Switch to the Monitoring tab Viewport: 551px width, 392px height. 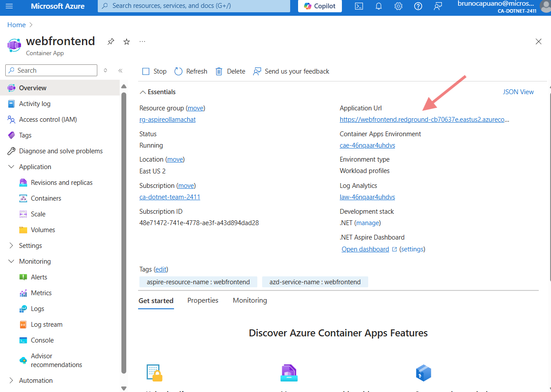coord(250,300)
